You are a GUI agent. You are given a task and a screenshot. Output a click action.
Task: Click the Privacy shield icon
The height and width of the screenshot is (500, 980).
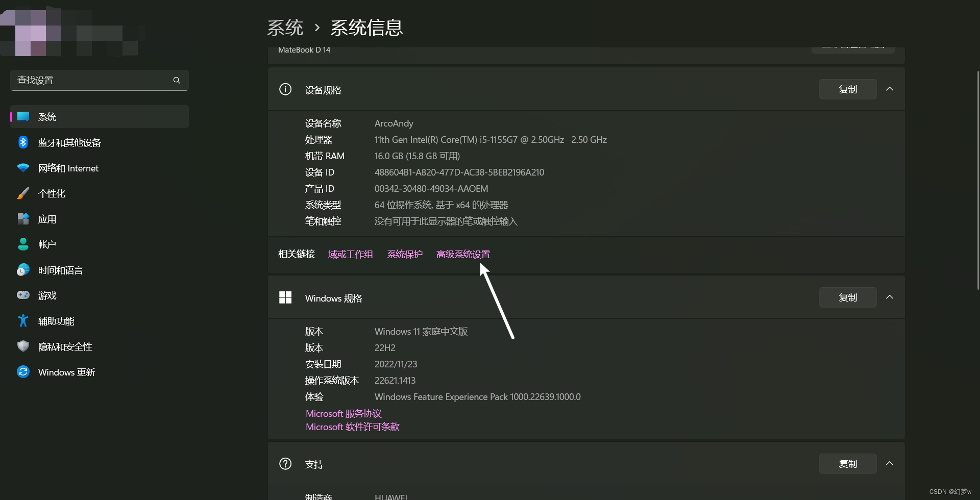[23, 346]
